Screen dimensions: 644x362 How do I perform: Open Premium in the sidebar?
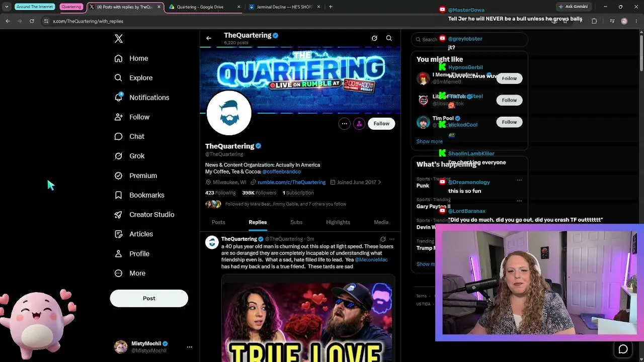(136, 175)
